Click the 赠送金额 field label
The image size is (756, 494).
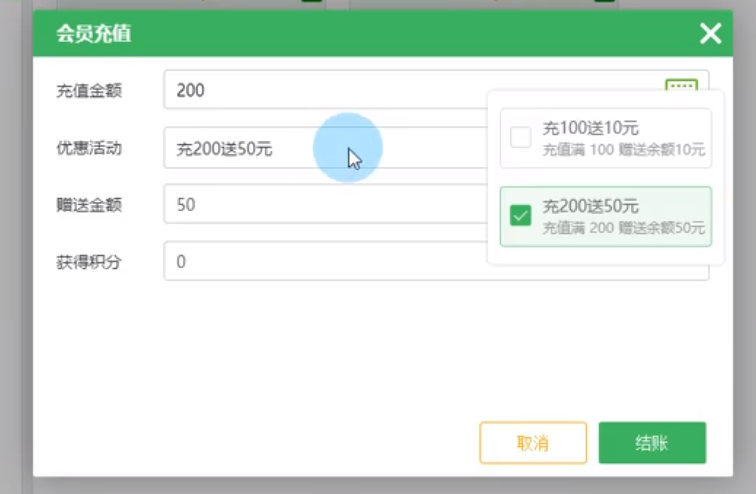click(x=89, y=205)
